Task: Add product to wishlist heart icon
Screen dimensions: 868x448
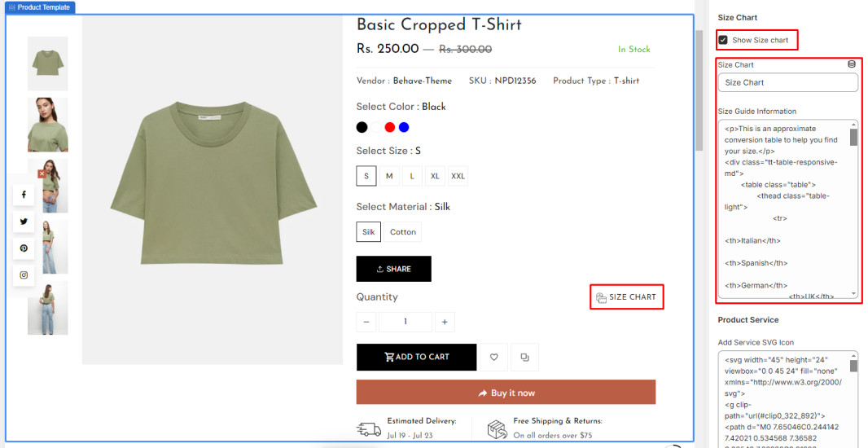Action: click(x=493, y=358)
